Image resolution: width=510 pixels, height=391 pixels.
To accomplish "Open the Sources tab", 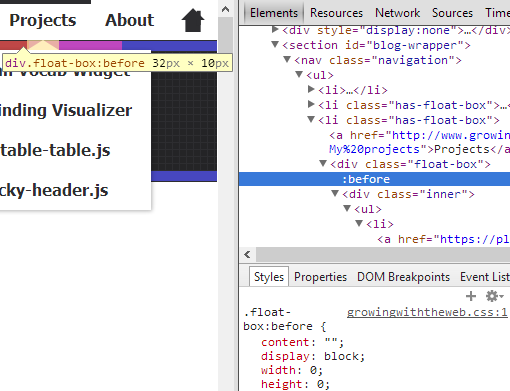I will tap(452, 13).
